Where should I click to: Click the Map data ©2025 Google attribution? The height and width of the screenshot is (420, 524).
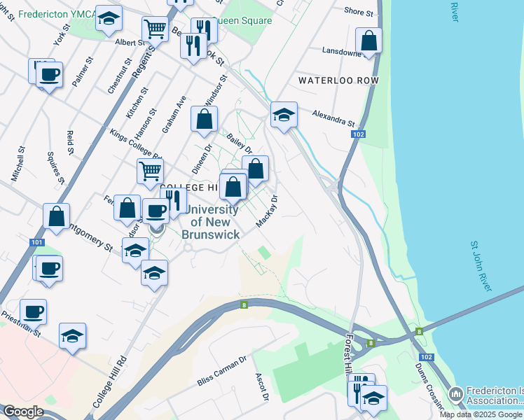(x=481, y=415)
